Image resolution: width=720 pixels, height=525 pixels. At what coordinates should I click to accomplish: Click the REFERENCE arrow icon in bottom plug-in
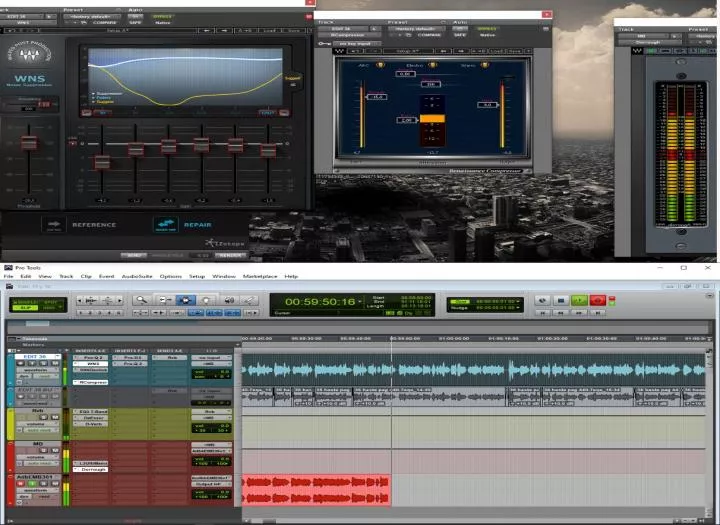tap(54, 225)
